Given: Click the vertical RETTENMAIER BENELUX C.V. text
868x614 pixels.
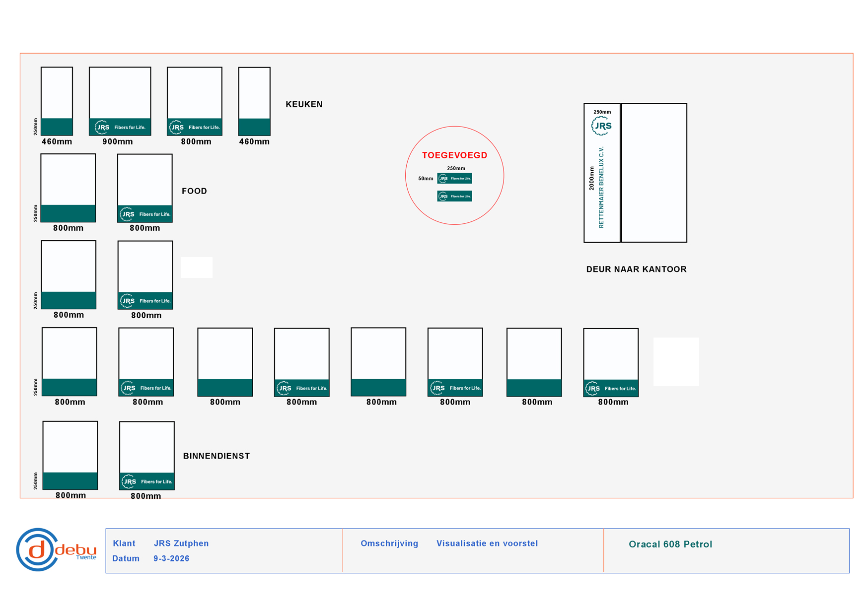Looking at the screenshot, I should [x=601, y=187].
